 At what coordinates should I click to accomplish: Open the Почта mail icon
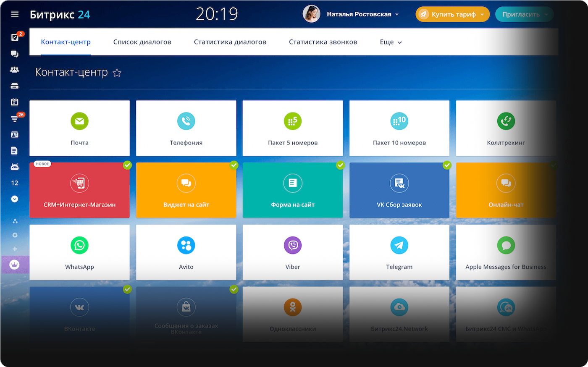pos(79,121)
